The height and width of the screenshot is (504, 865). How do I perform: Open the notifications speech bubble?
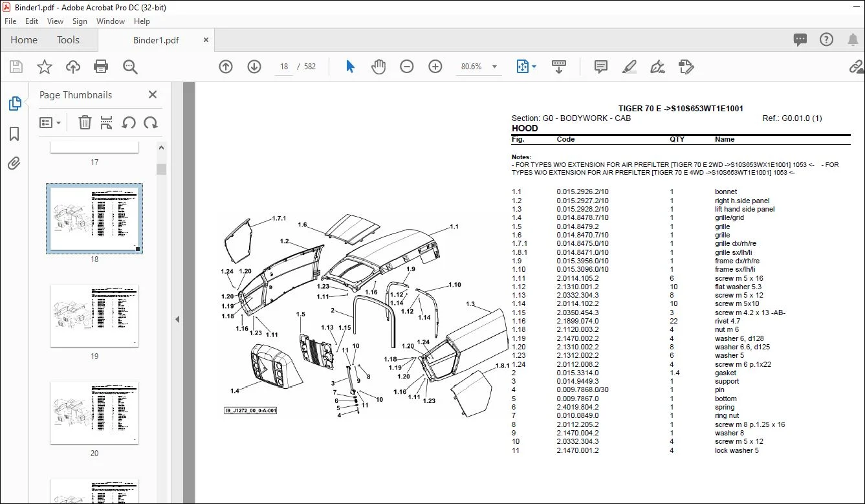(800, 39)
